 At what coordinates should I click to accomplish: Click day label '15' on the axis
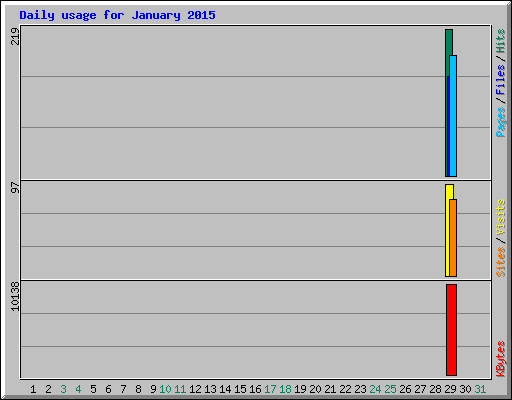(240, 389)
